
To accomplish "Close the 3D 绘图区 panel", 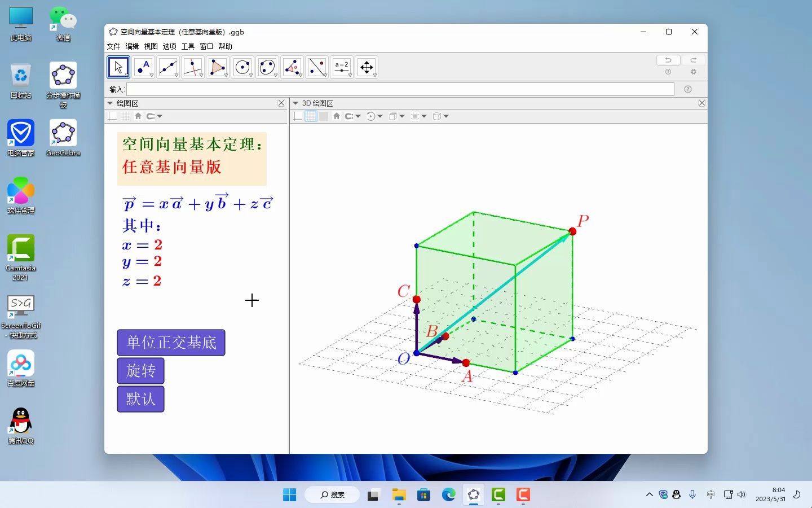I will point(702,103).
